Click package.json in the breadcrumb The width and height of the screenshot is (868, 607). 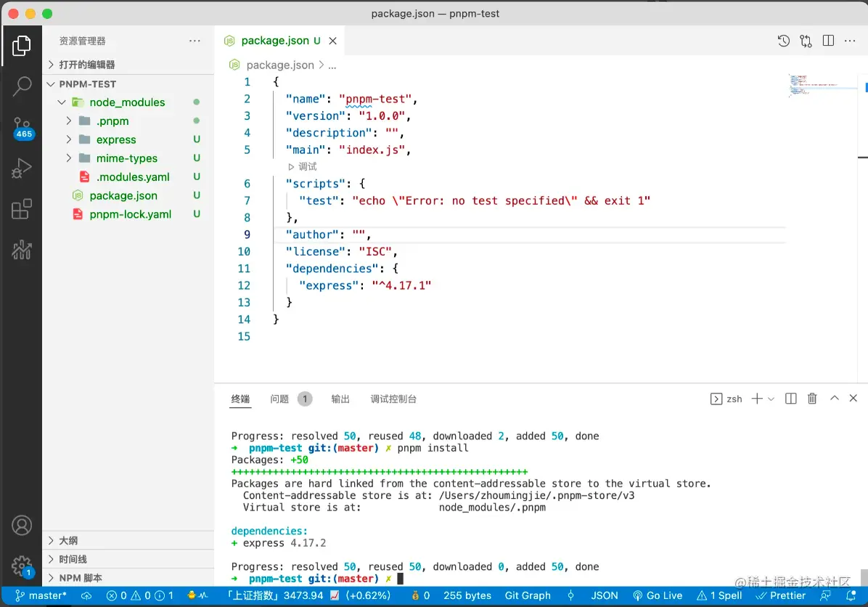pyautogui.click(x=279, y=65)
